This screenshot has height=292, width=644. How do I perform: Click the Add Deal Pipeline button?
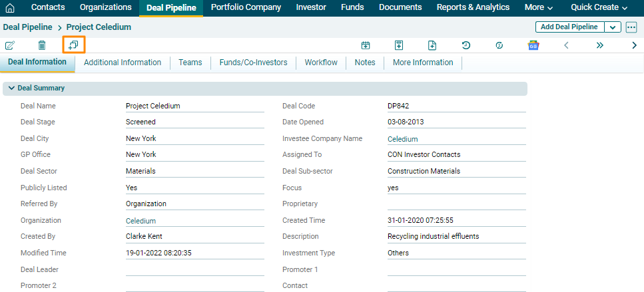point(569,27)
